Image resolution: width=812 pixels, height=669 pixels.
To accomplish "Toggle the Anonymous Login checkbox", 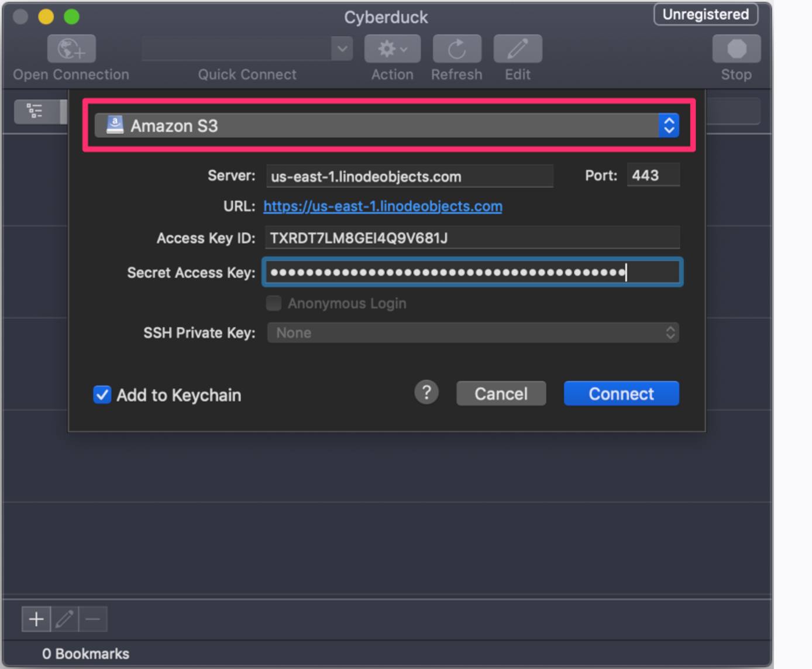I will (273, 303).
